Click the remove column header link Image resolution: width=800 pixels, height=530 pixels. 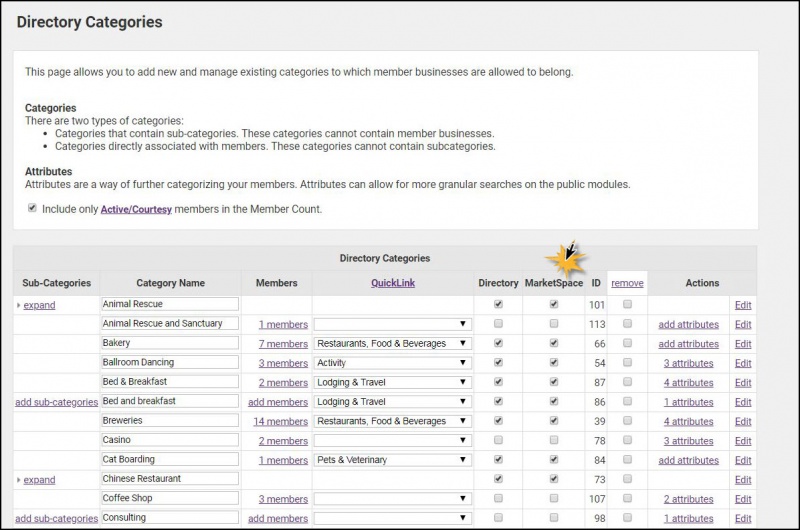[627, 283]
